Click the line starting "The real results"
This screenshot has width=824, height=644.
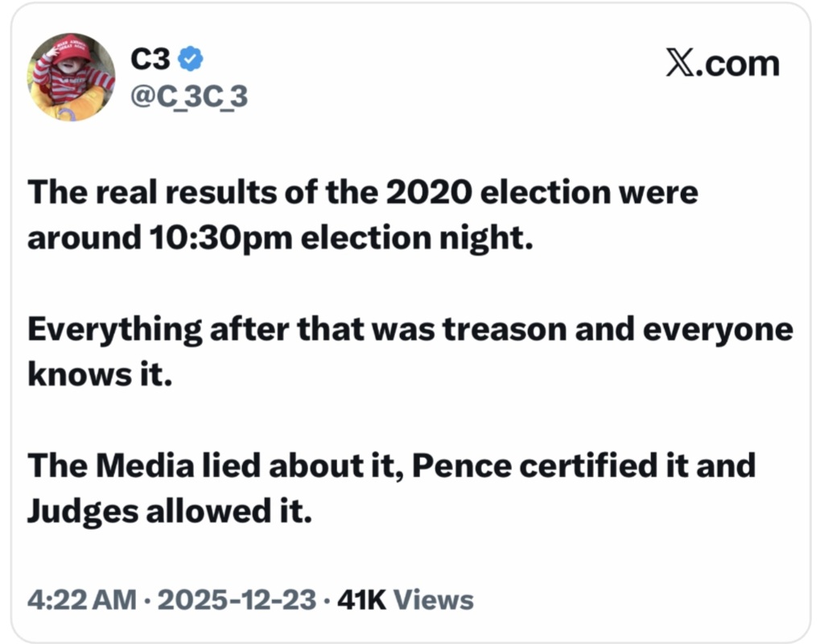point(363,194)
